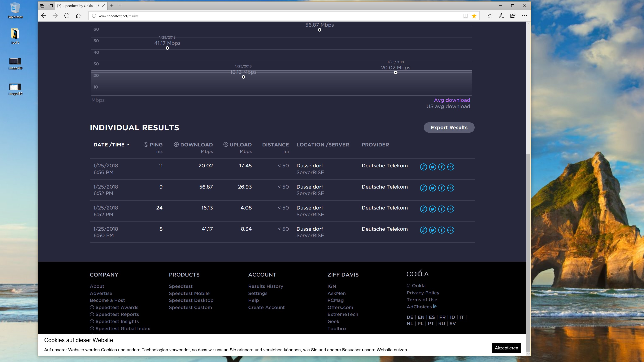Copy link for the 20.02 Mbps result
644x362 pixels.
click(x=423, y=167)
